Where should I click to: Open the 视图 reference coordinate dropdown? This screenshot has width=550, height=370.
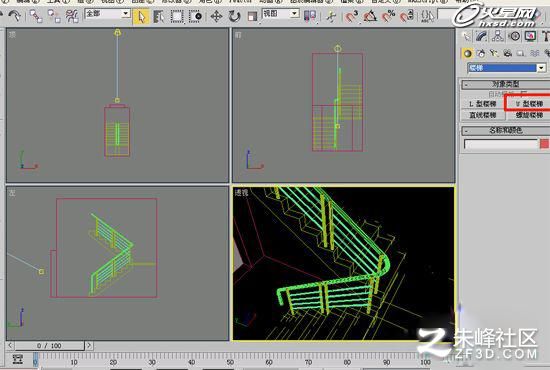tap(281, 14)
